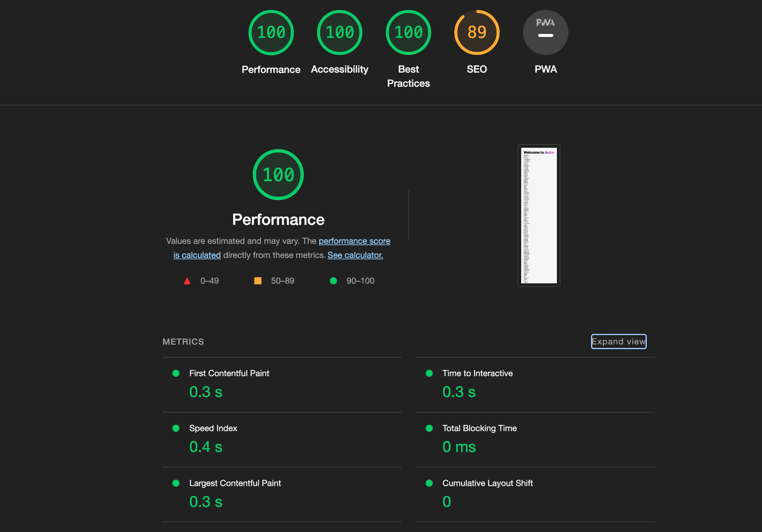The width and height of the screenshot is (762, 532).
Task: Click the green circle 90–100 legend icon
Action: 333,281
